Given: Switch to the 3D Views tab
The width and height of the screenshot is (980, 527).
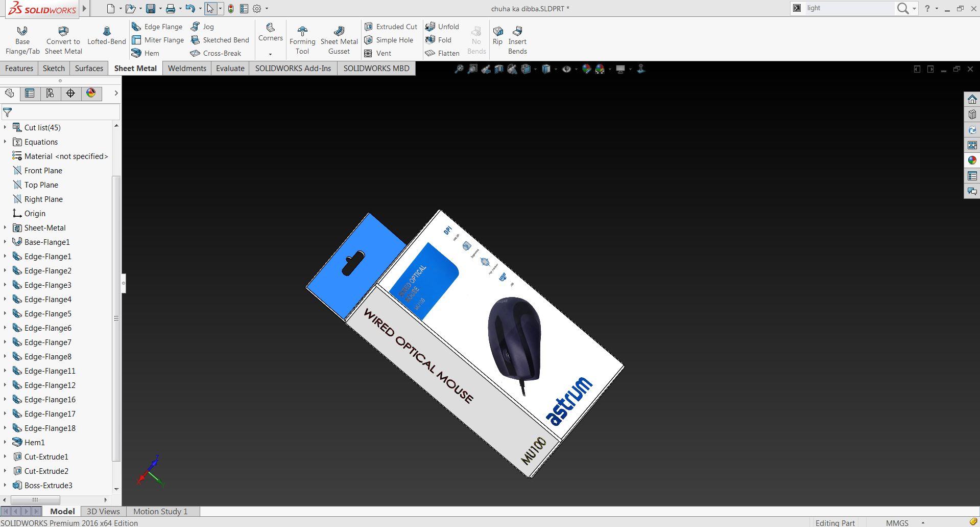Looking at the screenshot, I should pos(103,511).
